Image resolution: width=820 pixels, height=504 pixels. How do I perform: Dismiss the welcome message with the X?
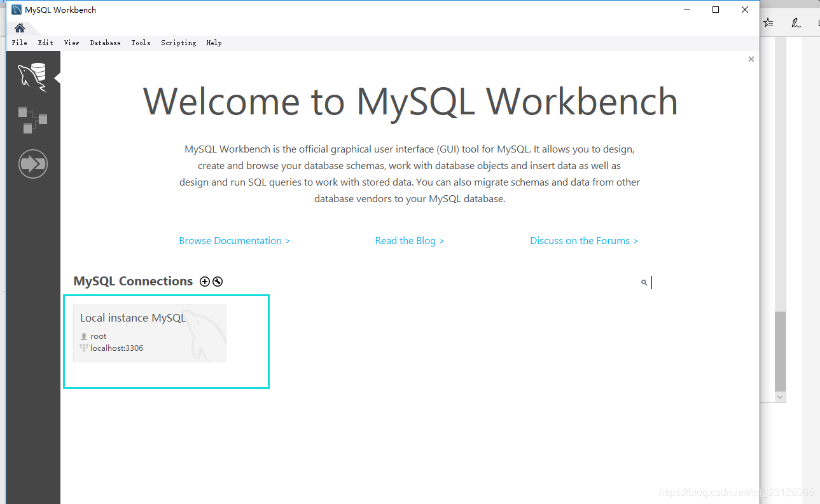[x=751, y=58]
